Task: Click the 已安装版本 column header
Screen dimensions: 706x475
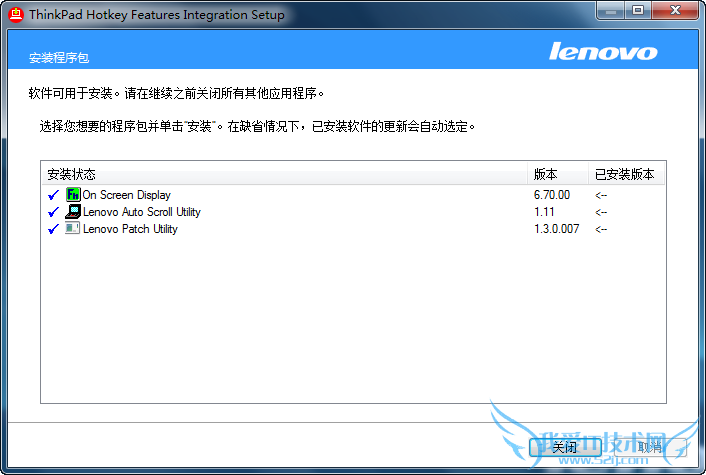Action: [626, 174]
